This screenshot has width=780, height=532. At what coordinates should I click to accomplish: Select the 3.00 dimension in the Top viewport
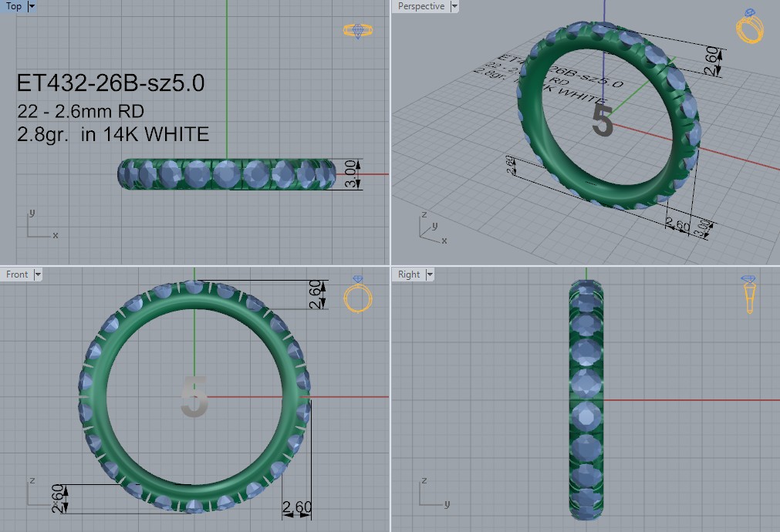click(x=350, y=174)
